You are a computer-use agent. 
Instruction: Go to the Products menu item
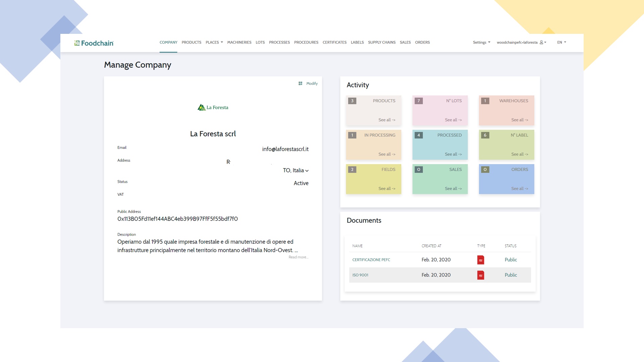click(192, 42)
